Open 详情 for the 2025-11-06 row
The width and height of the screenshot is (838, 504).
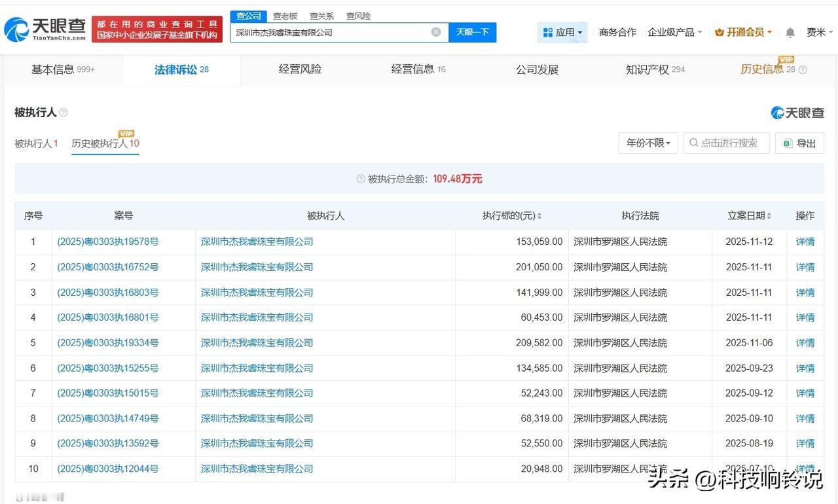coord(805,343)
